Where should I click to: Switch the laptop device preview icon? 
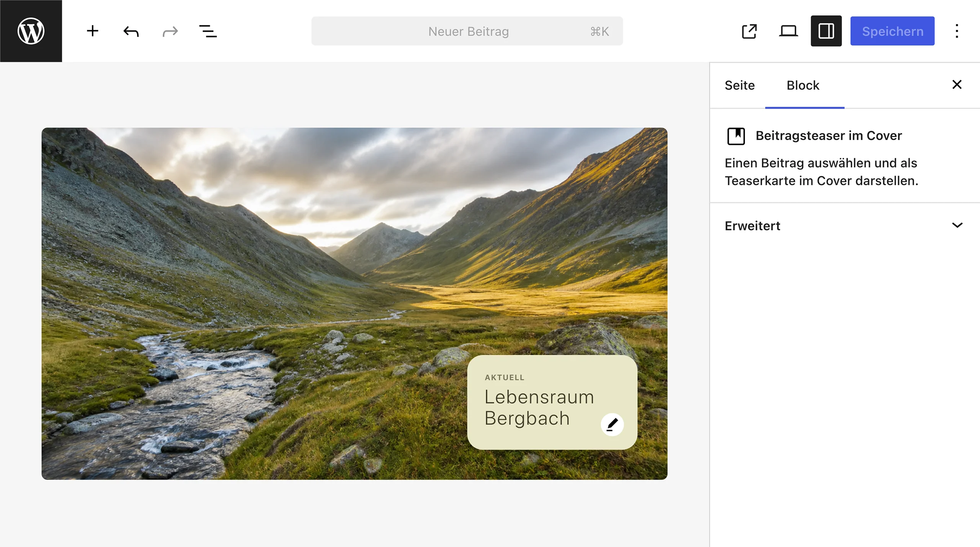788,31
